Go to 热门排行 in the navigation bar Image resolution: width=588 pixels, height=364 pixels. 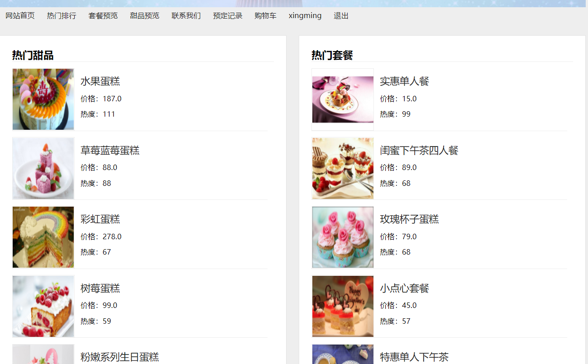tap(62, 16)
